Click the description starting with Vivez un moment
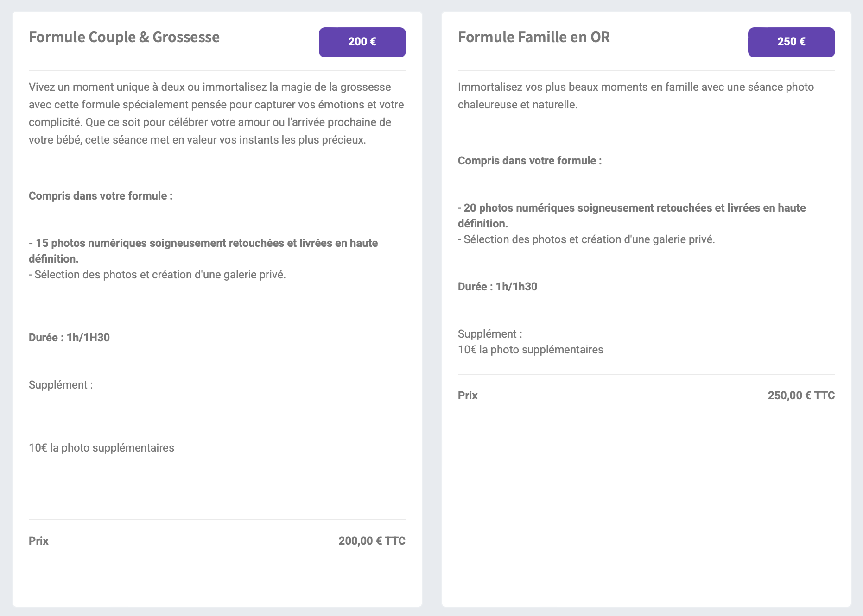 tap(216, 113)
